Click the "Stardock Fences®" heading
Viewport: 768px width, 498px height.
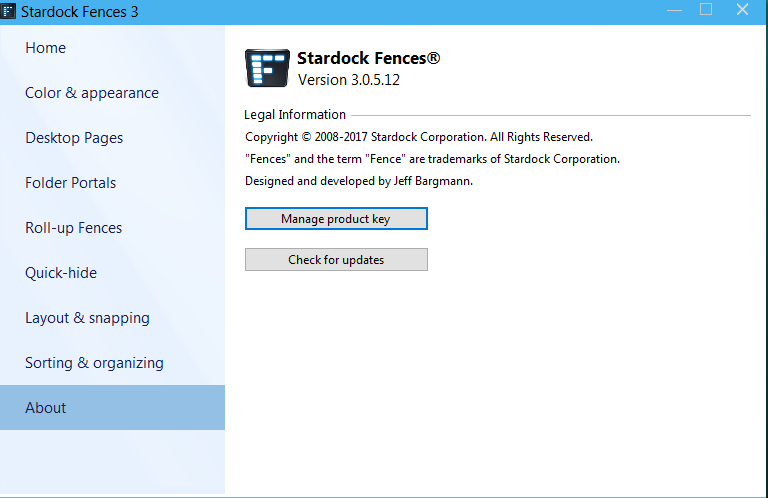tap(368, 58)
